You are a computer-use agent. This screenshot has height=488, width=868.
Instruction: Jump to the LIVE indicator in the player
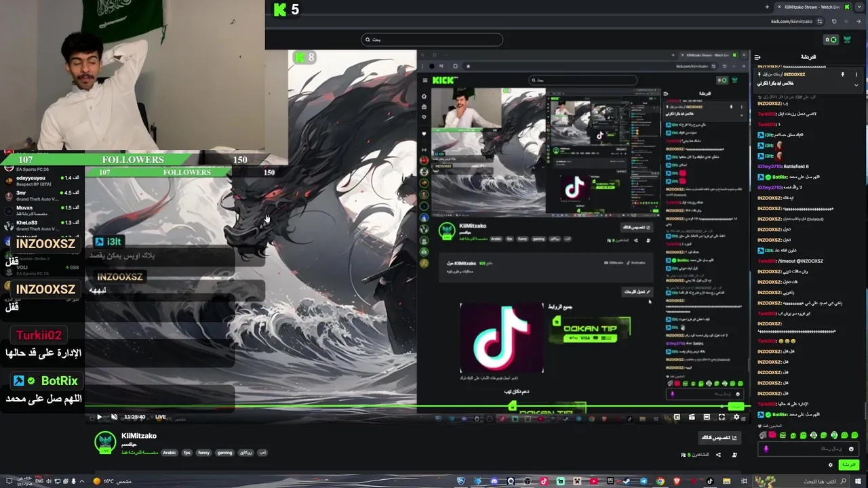tap(161, 417)
